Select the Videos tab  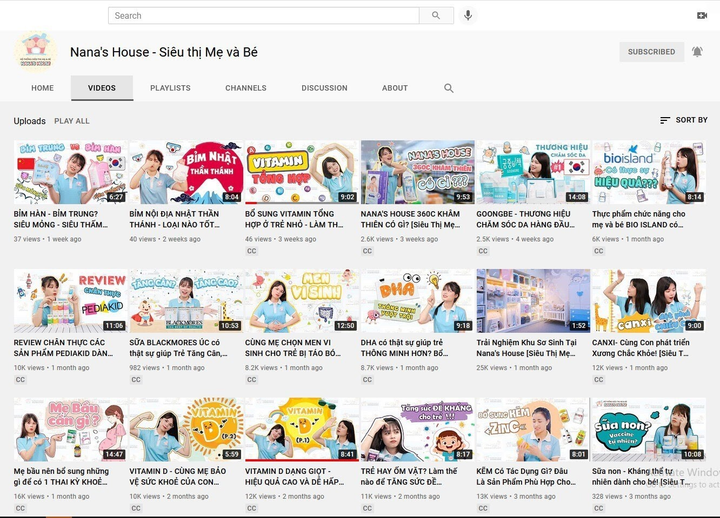102,88
